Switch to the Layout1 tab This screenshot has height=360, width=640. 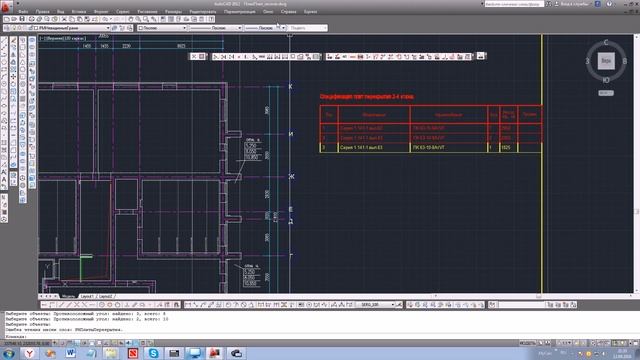click(87, 296)
